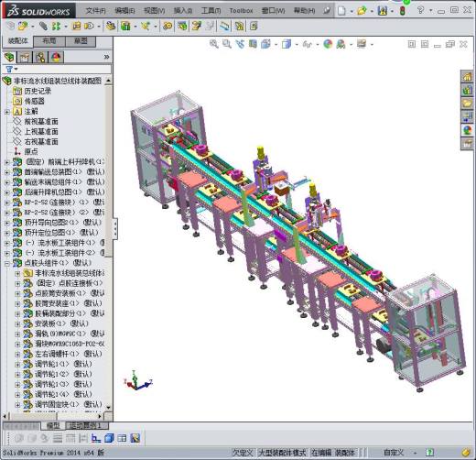Open the Toolbox menu

(x=241, y=11)
